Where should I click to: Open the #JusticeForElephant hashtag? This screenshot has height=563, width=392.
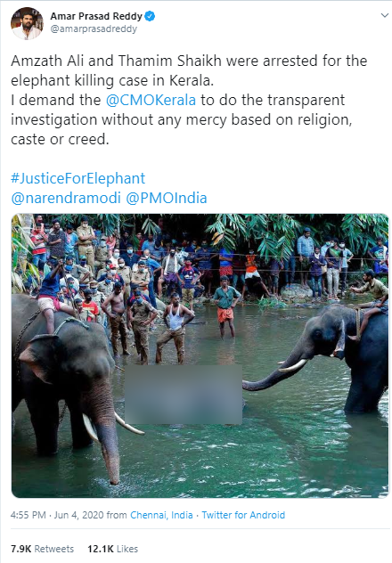(78, 178)
